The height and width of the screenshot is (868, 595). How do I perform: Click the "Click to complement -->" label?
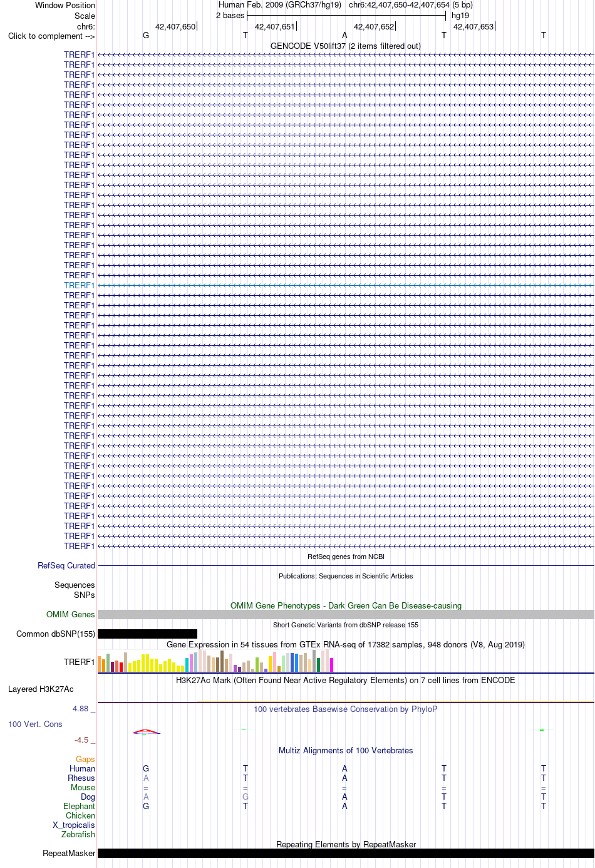point(51,36)
